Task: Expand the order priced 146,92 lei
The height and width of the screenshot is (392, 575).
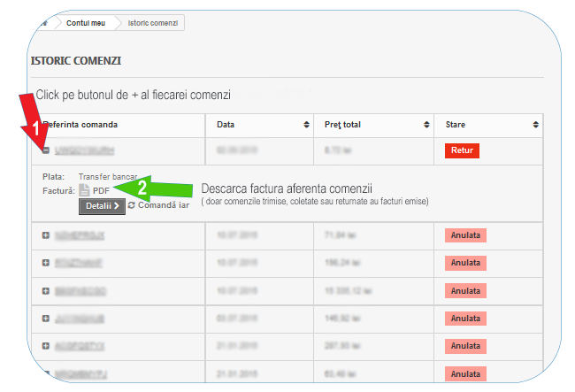Action: pos(46,318)
